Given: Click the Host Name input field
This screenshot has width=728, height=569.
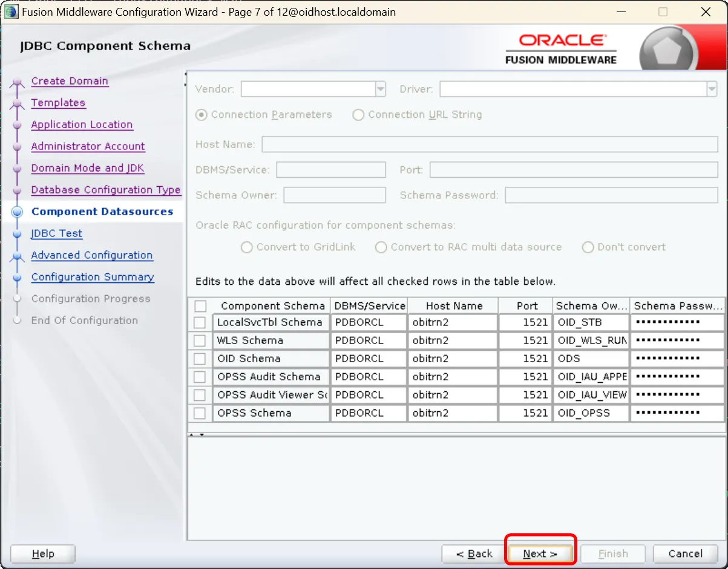Looking at the screenshot, I should (x=490, y=145).
